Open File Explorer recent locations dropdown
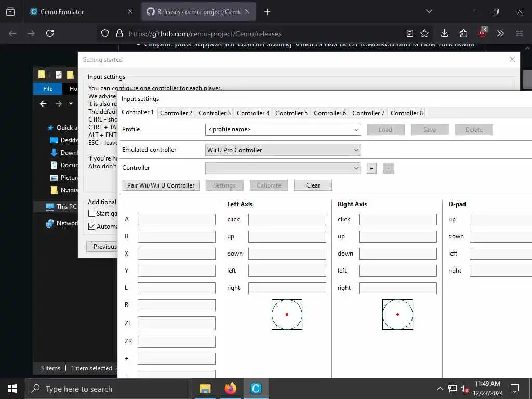Image resolution: width=532 pixels, height=399 pixels. [x=71, y=104]
